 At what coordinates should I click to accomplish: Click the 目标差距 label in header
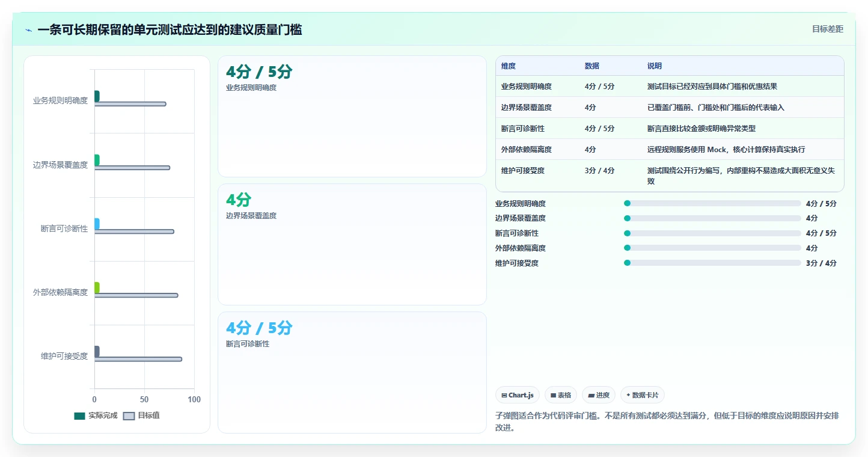click(827, 29)
